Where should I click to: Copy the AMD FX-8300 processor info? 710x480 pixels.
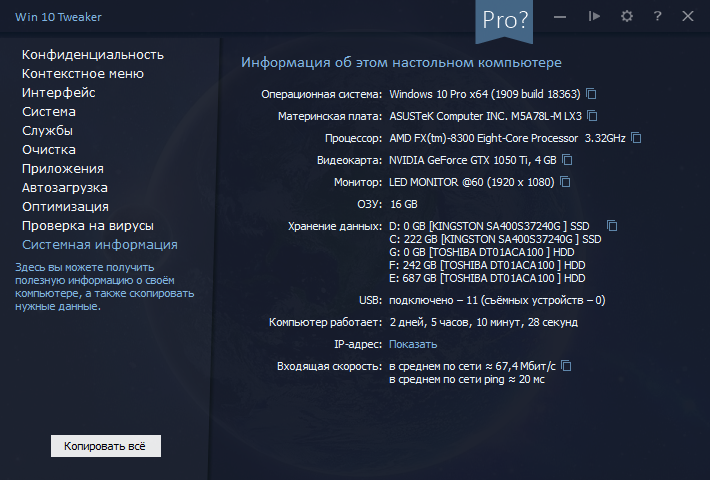coord(636,138)
